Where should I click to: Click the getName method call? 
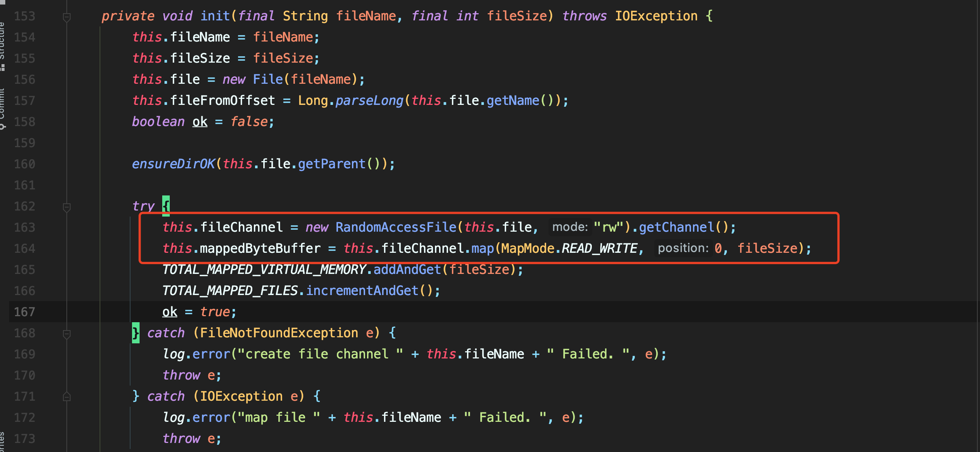(513, 100)
